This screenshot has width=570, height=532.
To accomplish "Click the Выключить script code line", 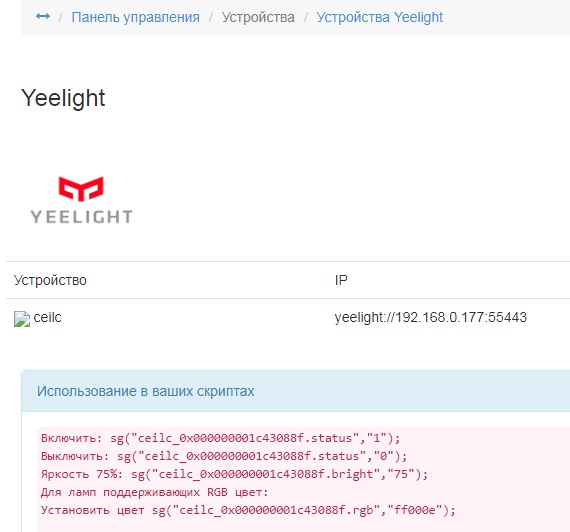I will 224,456.
